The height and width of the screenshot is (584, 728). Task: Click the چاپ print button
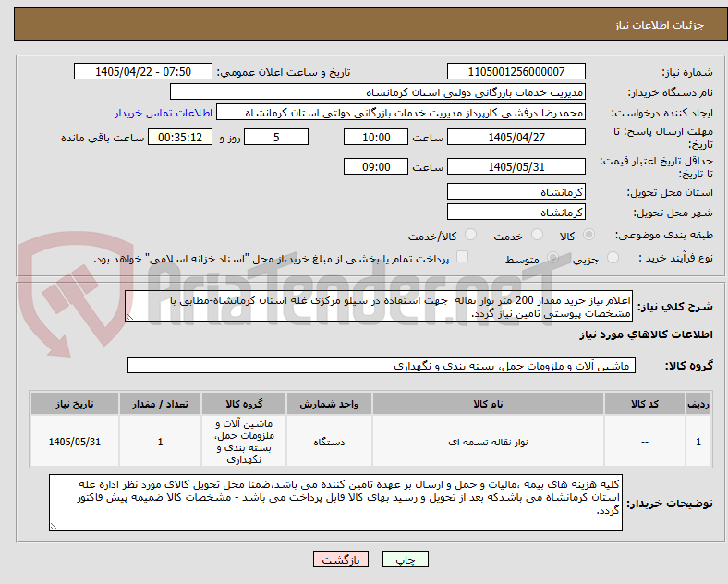point(406,559)
